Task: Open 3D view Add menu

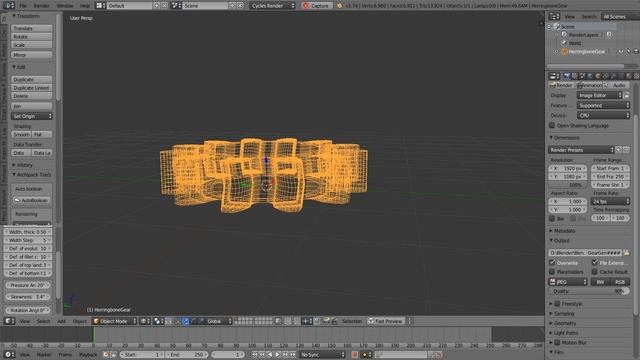Action: [x=61, y=321]
